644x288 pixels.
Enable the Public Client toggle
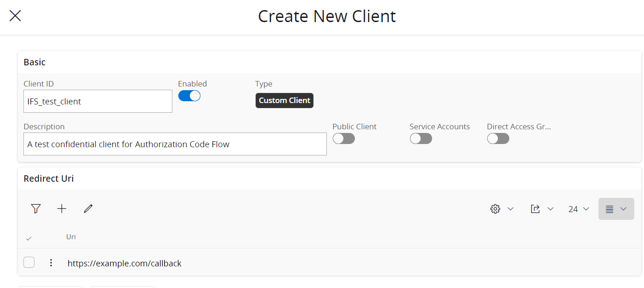343,138
